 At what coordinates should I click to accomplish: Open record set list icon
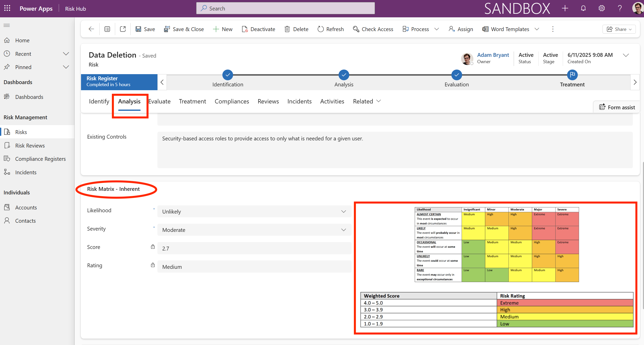pos(107,29)
